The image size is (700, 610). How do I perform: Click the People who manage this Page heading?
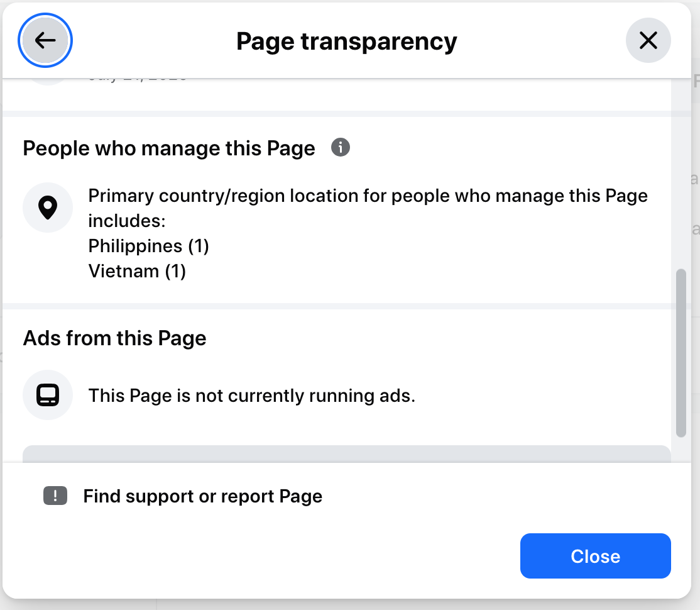pyautogui.click(x=169, y=148)
